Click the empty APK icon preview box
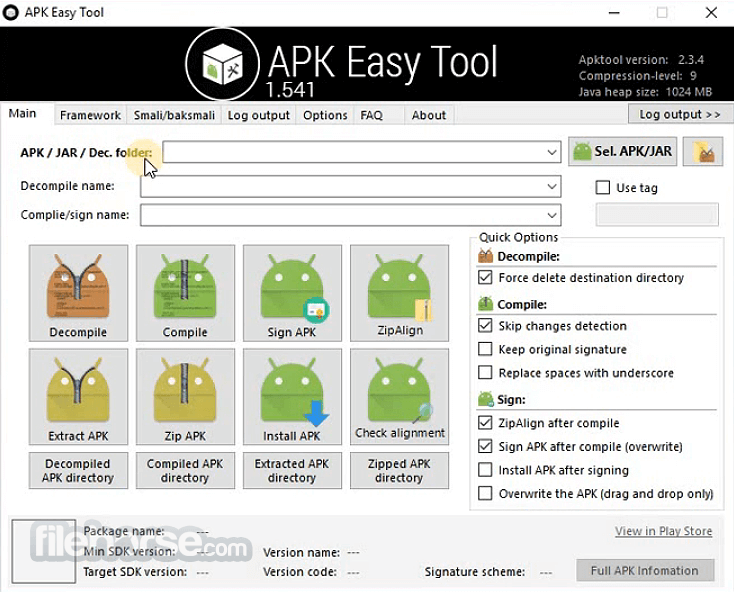Viewport: 734px width, 592px height. pos(44,551)
